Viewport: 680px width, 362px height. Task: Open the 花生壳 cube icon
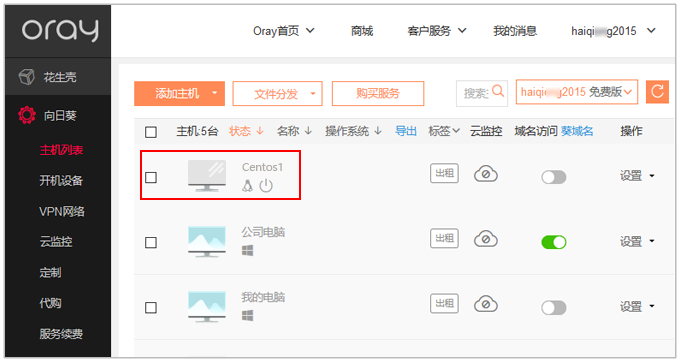tap(26, 77)
